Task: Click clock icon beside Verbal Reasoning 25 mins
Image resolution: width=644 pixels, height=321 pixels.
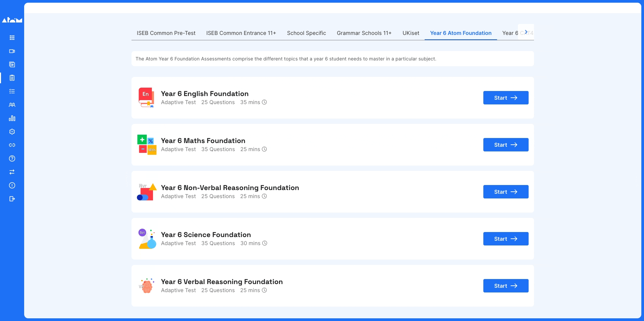Action: [x=264, y=290]
